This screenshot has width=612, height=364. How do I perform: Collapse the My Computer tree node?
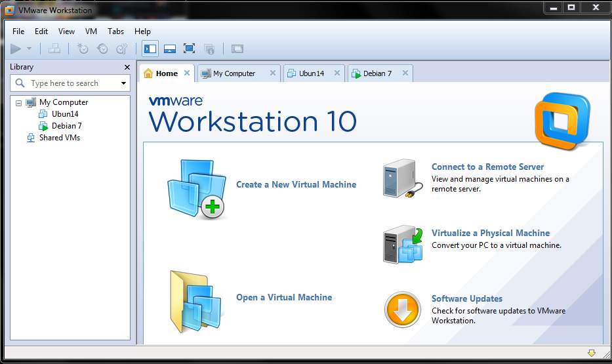pos(18,103)
